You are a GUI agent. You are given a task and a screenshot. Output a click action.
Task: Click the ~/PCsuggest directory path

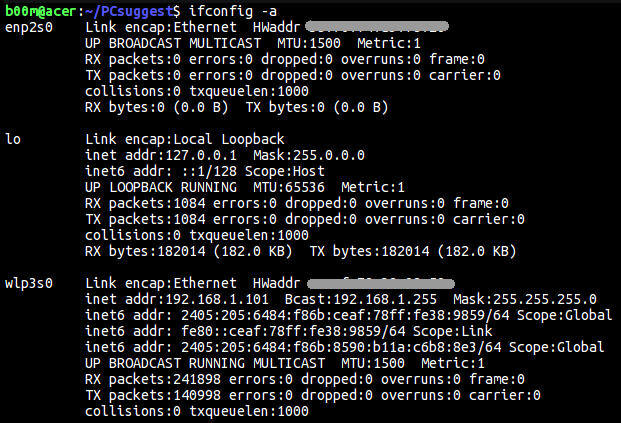128,11
